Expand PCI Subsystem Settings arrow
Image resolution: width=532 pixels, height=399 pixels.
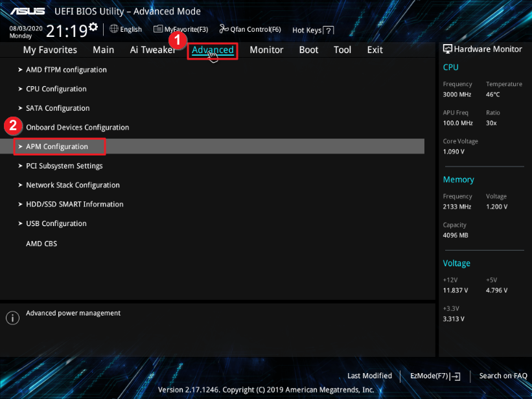[x=20, y=166]
